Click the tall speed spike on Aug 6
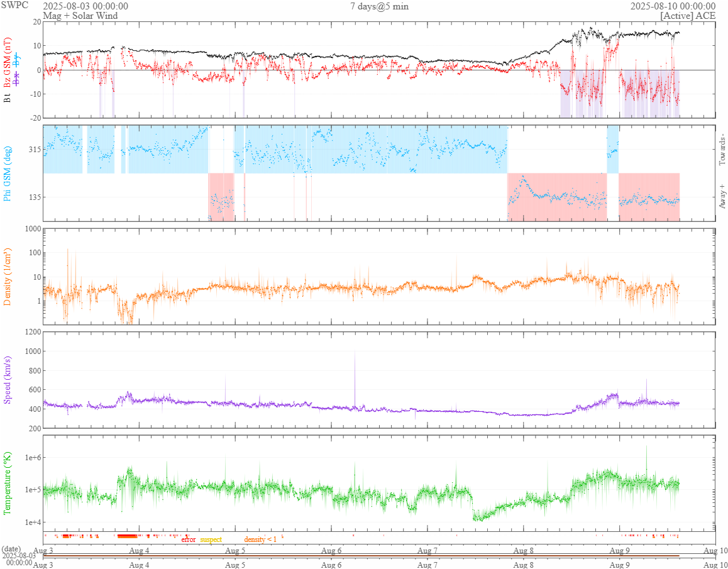The image size is (728, 569). tap(355, 378)
